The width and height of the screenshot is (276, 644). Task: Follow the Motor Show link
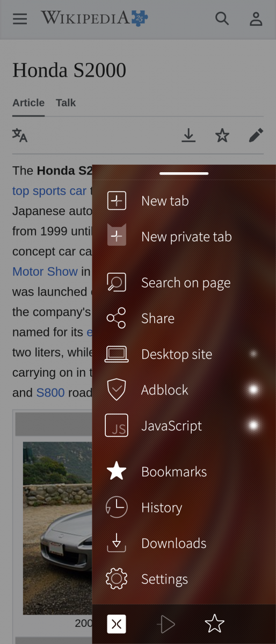pos(45,272)
